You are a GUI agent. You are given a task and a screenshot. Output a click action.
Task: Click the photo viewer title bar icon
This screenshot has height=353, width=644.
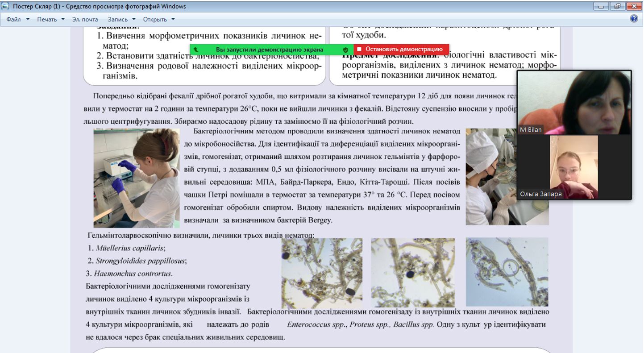point(5,6)
